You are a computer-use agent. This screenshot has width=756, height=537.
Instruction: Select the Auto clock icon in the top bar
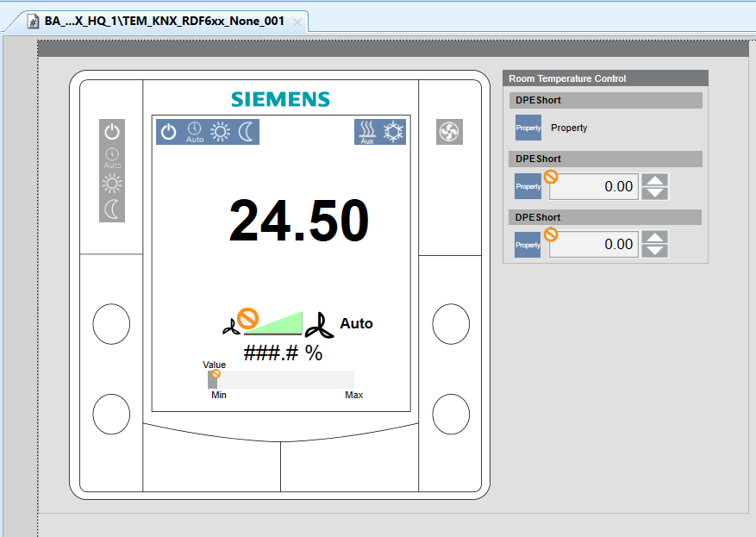[x=193, y=131]
